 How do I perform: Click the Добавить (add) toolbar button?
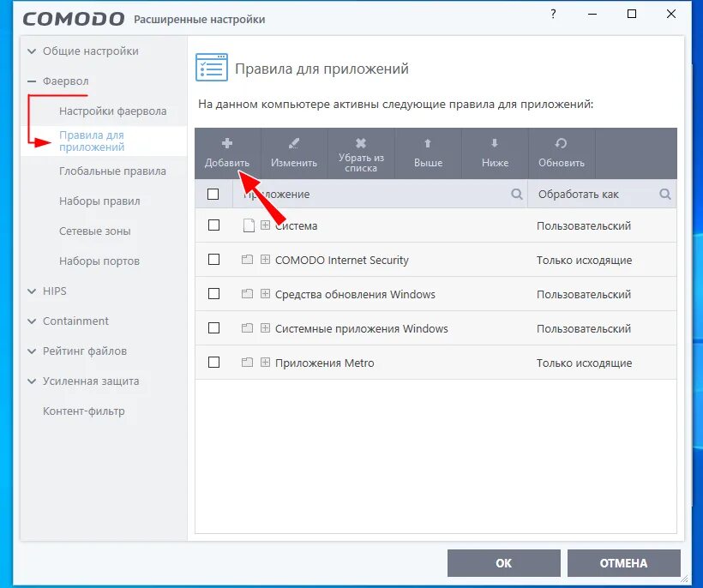pos(227,153)
